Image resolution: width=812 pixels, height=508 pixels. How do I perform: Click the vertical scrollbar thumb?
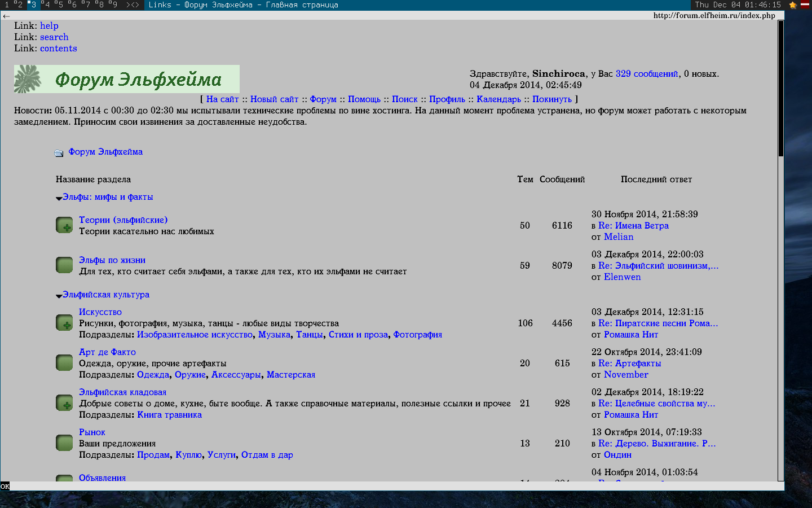click(x=781, y=89)
